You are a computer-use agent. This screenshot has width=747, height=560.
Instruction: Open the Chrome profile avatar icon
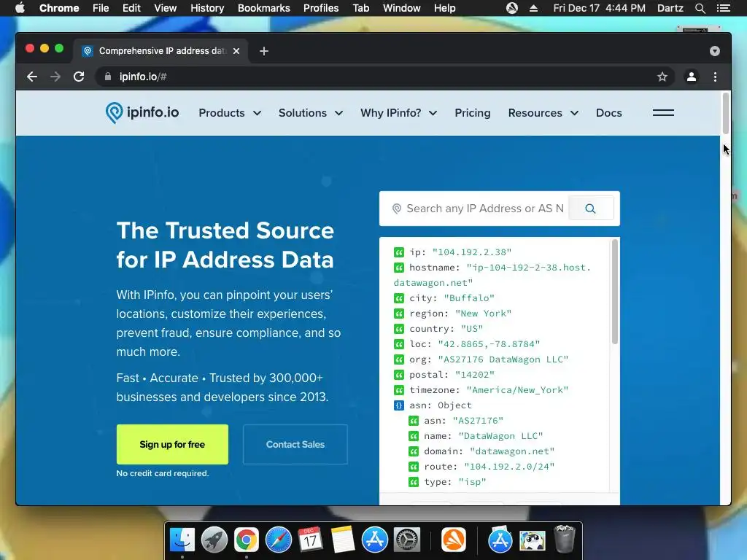692,77
